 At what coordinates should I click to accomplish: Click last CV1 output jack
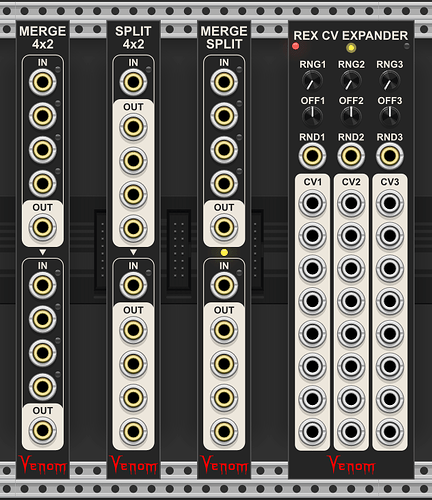click(312, 431)
